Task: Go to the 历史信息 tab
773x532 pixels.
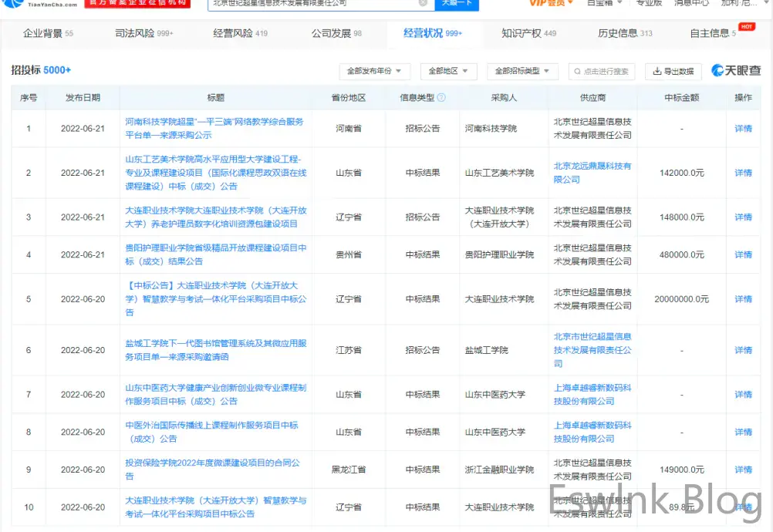Action: coord(625,34)
